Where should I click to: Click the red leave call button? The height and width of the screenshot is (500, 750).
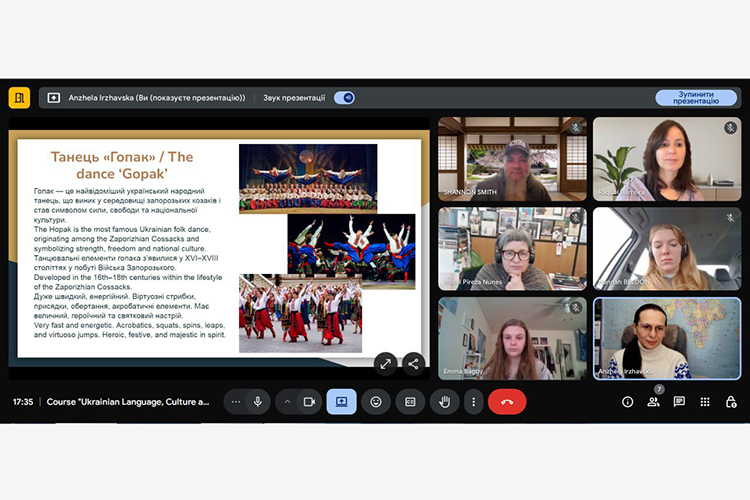[507, 401]
